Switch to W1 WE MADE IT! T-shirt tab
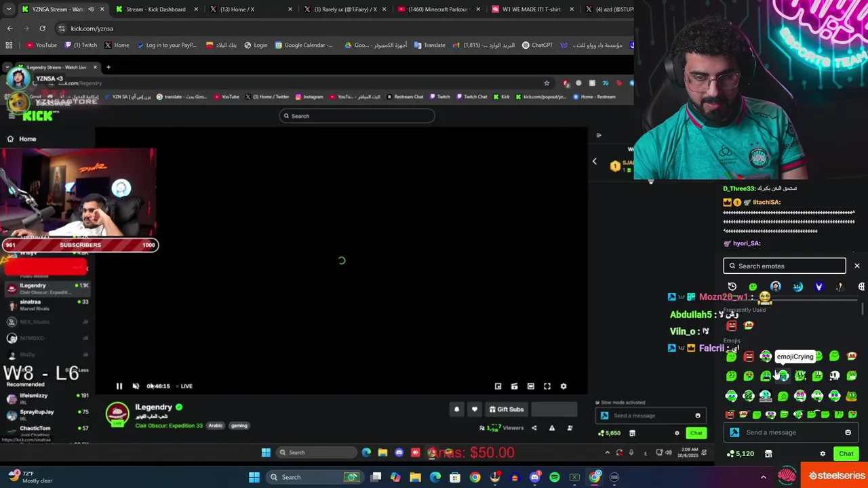This screenshot has width=868, height=488. [532, 9]
